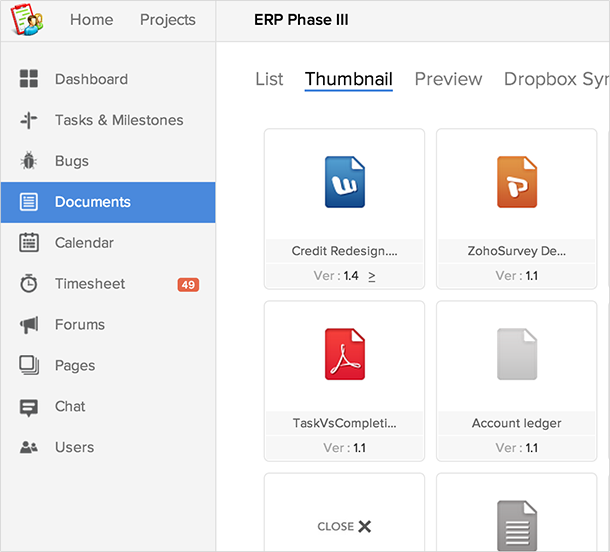Open the gray text document icon
This screenshot has height=552, width=610.
point(517,525)
